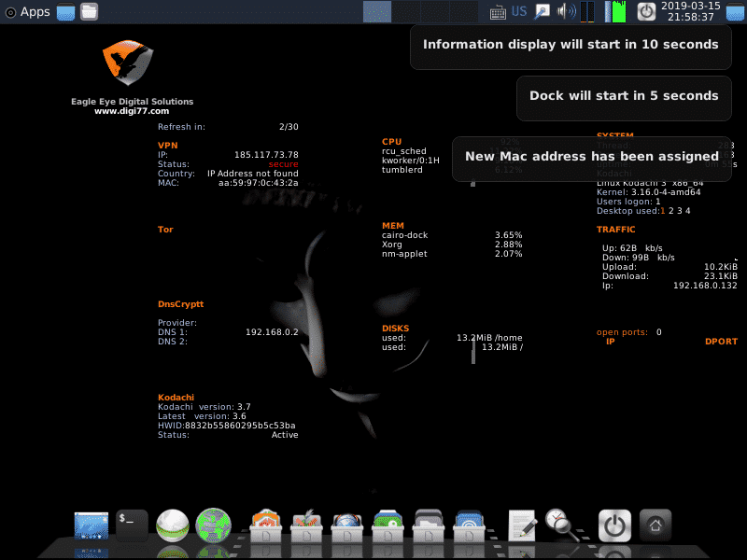Click the desktop wallpaper icon at dock's left end

[91, 525]
